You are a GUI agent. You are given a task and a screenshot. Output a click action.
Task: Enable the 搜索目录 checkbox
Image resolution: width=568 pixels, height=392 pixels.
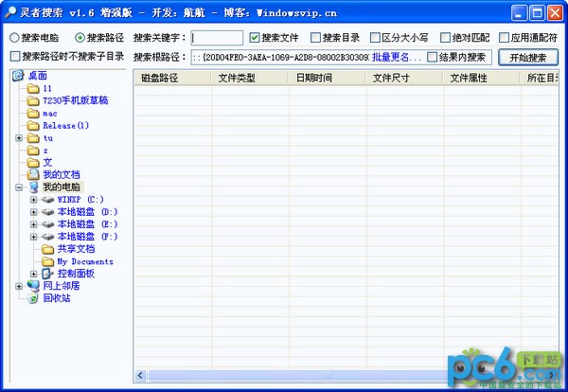315,37
